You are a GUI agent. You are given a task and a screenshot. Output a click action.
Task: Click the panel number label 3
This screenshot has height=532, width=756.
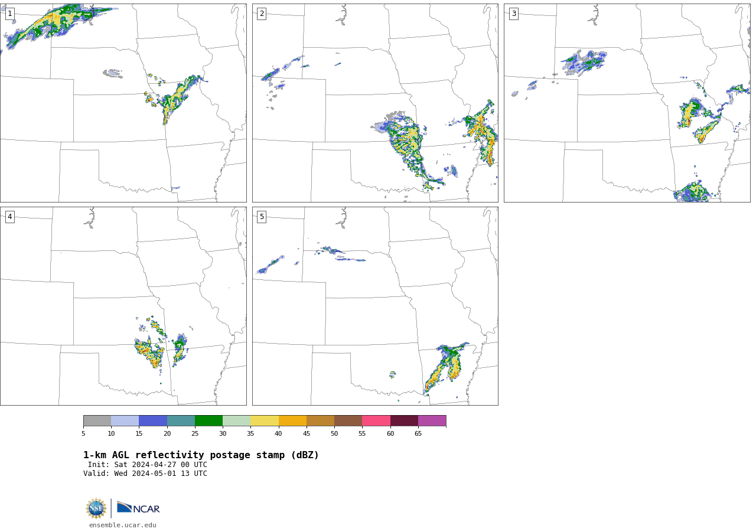(x=513, y=14)
